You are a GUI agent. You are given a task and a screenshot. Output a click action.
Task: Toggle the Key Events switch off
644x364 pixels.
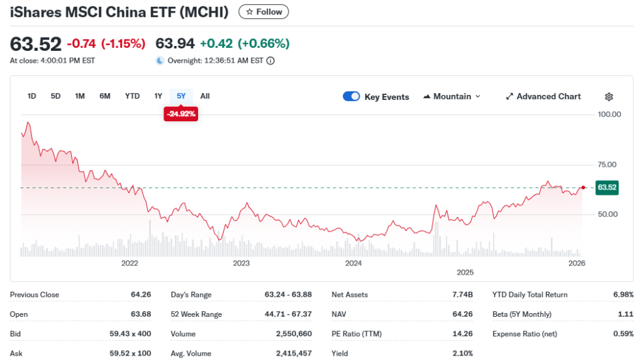(x=351, y=96)
